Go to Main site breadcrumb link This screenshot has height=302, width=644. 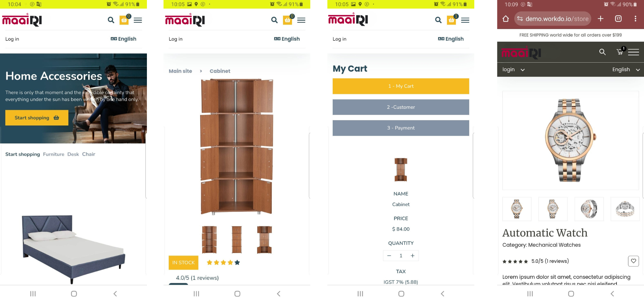point(180,71)
